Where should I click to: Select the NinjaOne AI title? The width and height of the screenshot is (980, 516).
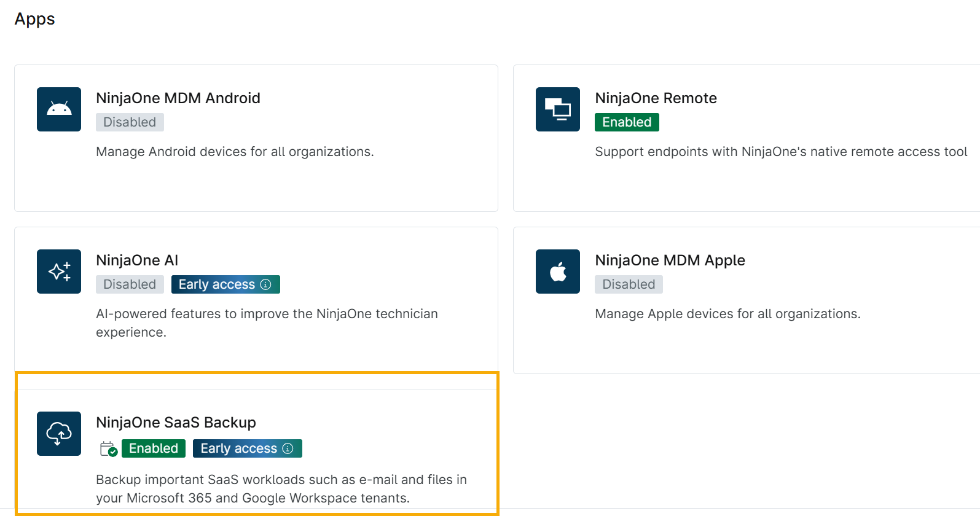pyautogui.click(x=137, y=260)
